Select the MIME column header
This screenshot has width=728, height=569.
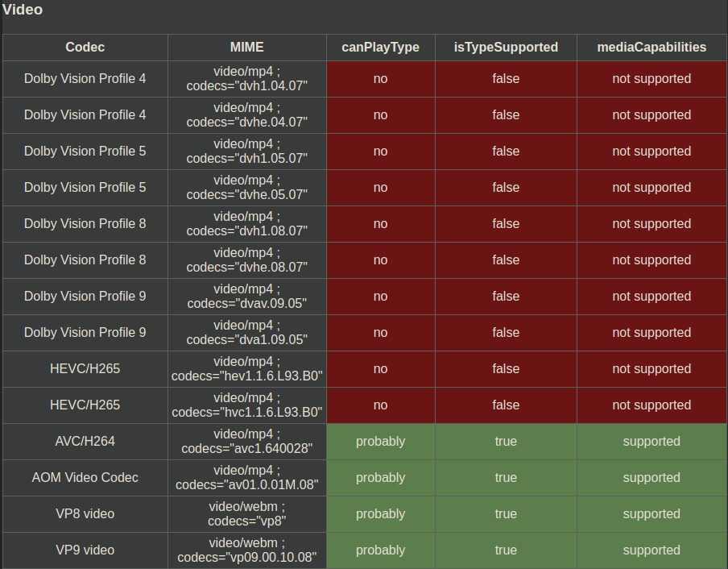(247, 47)
